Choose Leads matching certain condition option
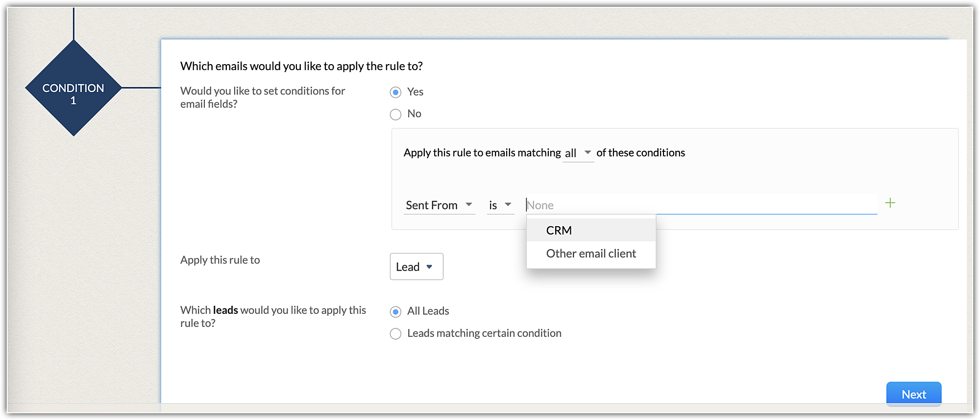Screen dimensions: 980x420 pos(395,334)
